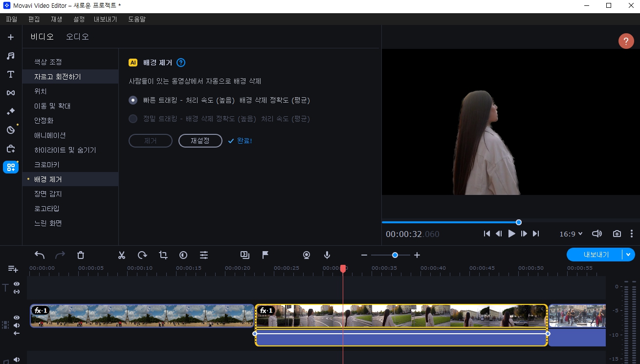Select the crop tool in timeline toolbar
The width and height of the screenshot is (640, 364).
(163, 255)
